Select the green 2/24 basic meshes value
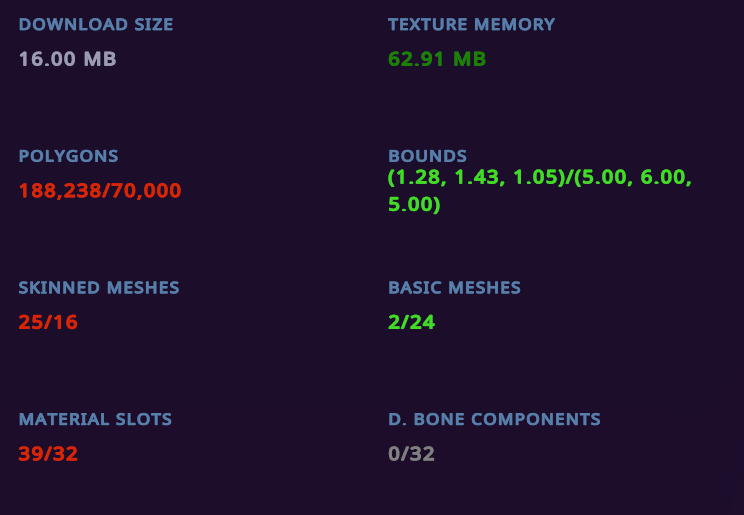This screenshot has width=744, height=515. click(x=411, y=322)
